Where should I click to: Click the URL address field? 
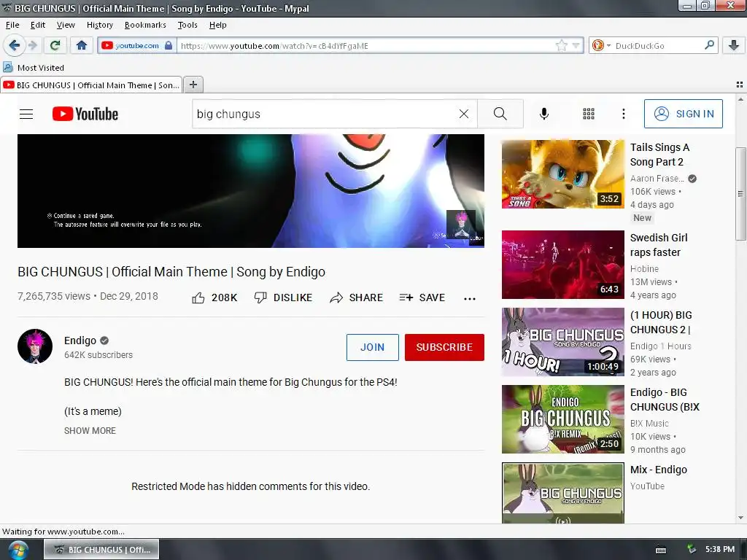(365, 46)
